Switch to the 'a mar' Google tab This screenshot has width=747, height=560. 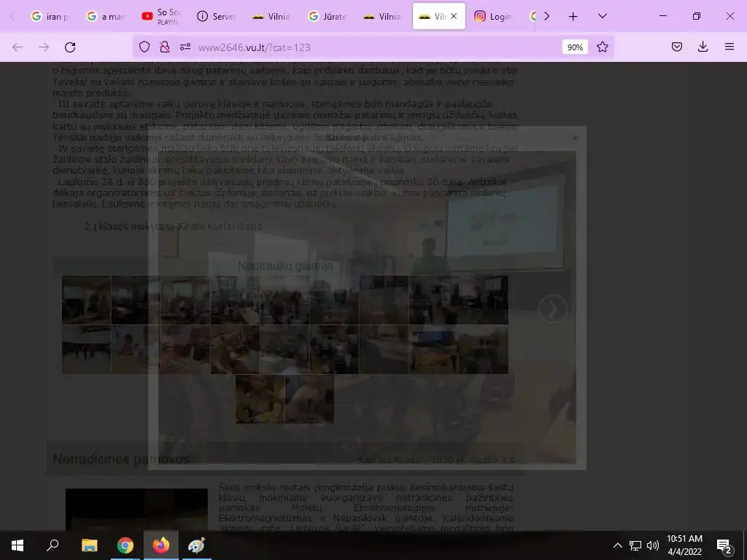(x=106, y=17)
